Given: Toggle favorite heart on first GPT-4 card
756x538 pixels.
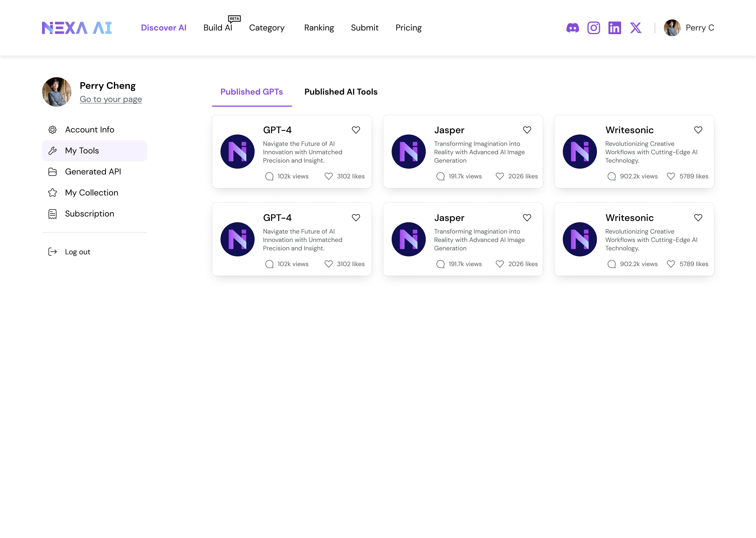Looking at the screenshot, I should pyautogui.click(x=356, y=130).
